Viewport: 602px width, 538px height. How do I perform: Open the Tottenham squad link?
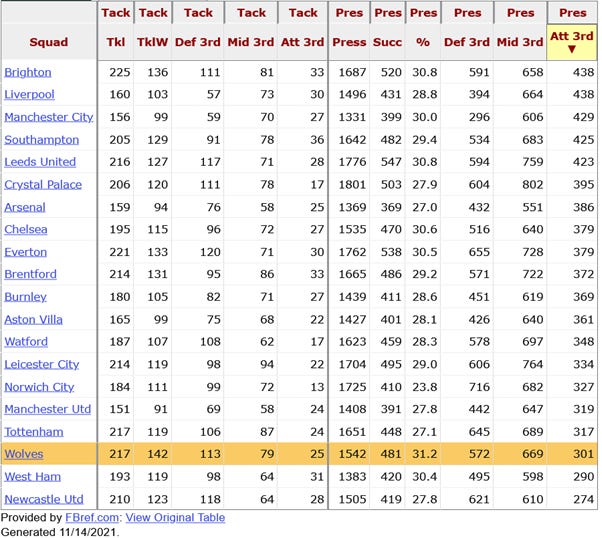[x=34, y=432]
